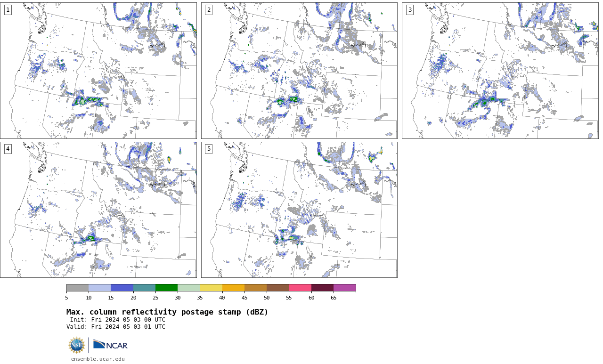Click the panel number 5 label
603x364 pixels.
coord(209,149)
